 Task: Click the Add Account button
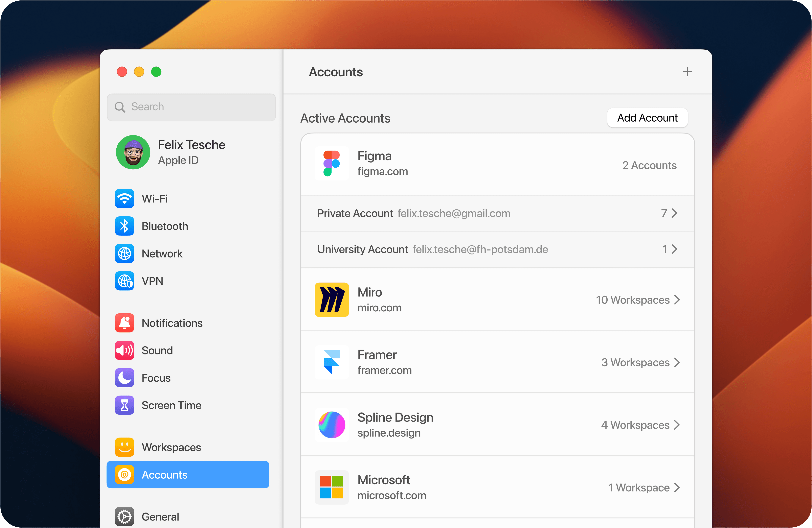pyautogui.click(x=647, y=118)
